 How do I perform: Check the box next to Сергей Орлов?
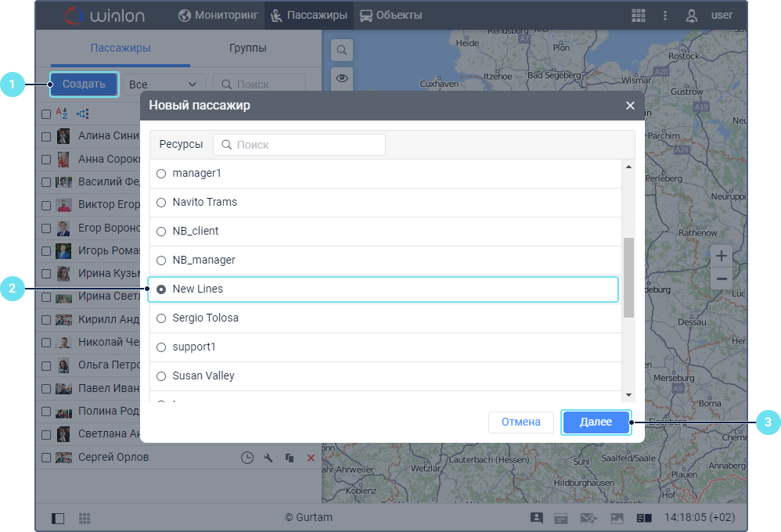(x=46, y=458)
